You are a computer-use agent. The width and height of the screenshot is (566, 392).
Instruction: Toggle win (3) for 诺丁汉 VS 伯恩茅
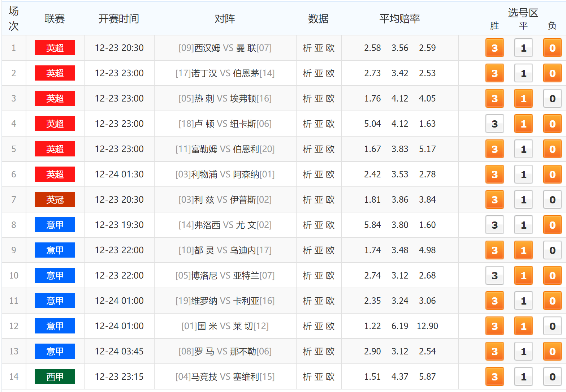pos(494,73)
